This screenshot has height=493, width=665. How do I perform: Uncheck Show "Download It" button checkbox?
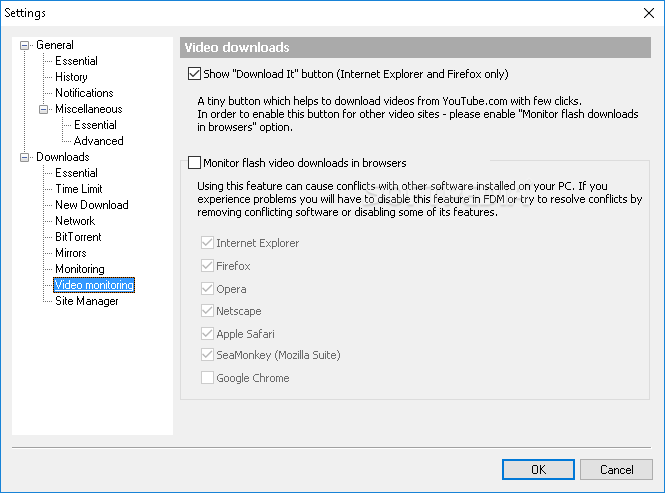point(194,74)
